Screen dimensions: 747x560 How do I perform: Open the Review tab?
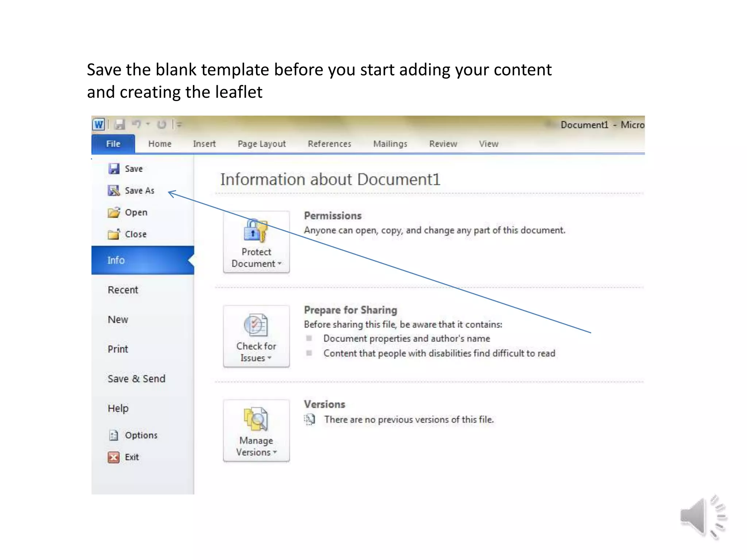click(x=443, y=144)
